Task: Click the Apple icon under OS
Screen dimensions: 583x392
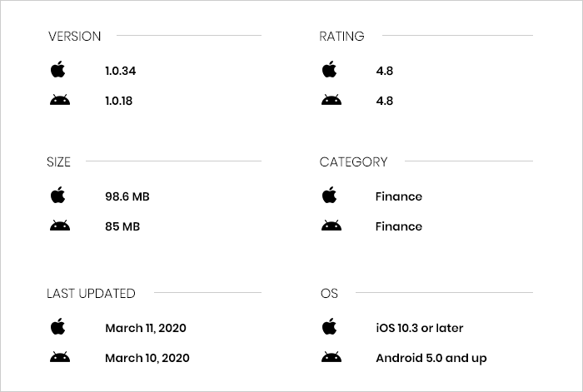Action: 330,327
